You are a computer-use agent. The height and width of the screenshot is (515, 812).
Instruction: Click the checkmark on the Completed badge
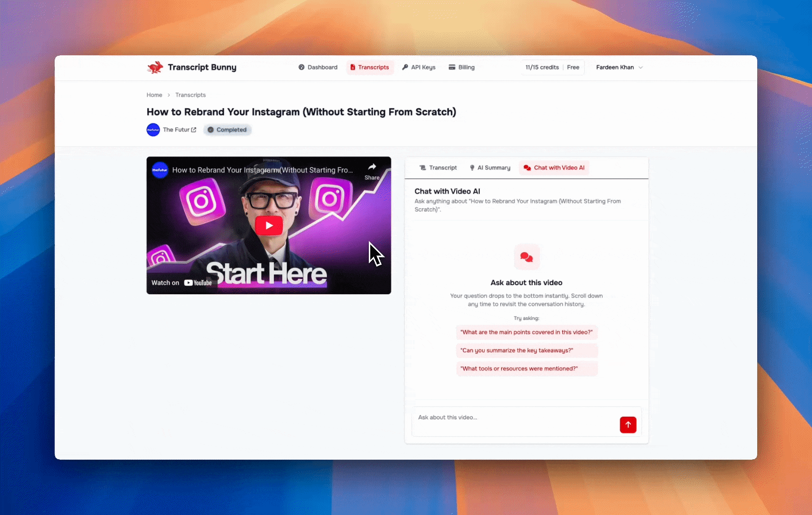(x=210, y=129)
